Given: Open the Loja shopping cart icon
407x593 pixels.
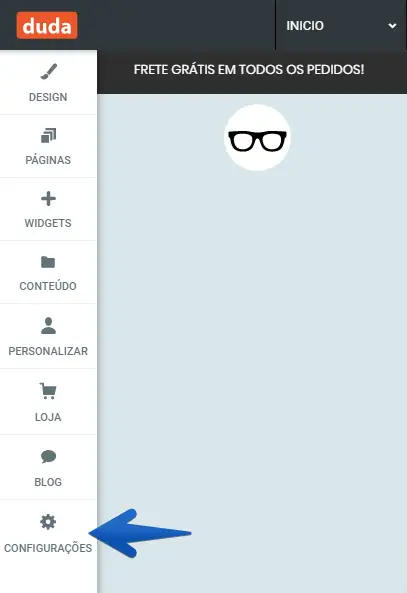Looking at the screenshot, I should point(48,391).
